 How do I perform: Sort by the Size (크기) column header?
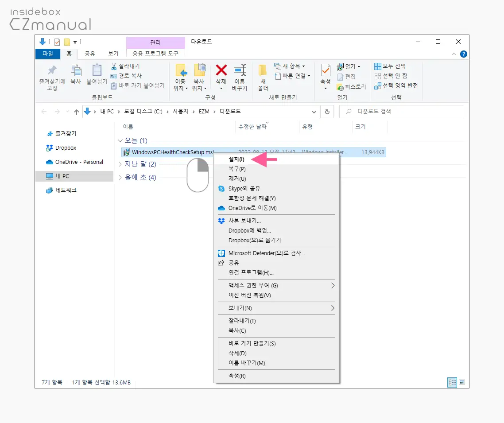point(361,127)
